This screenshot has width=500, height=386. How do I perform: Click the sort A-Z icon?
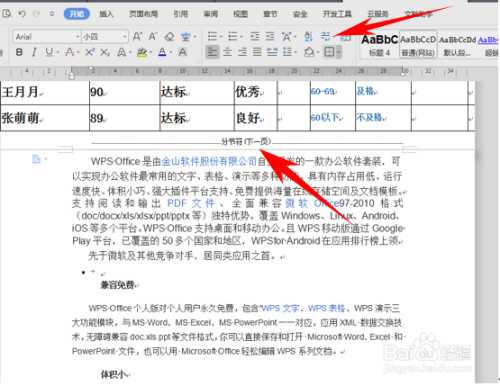pyautogui.click(x=309, y=36)
